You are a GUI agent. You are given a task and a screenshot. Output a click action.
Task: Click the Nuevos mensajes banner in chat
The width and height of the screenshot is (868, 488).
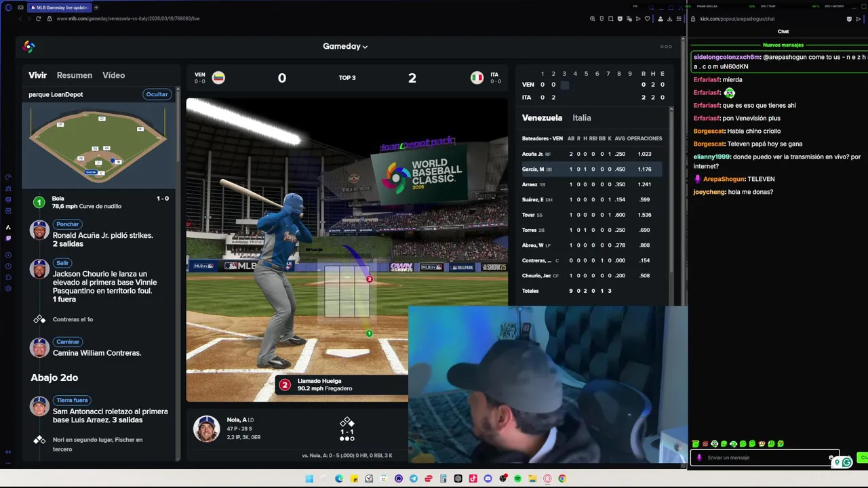click(x=783, y=45)
